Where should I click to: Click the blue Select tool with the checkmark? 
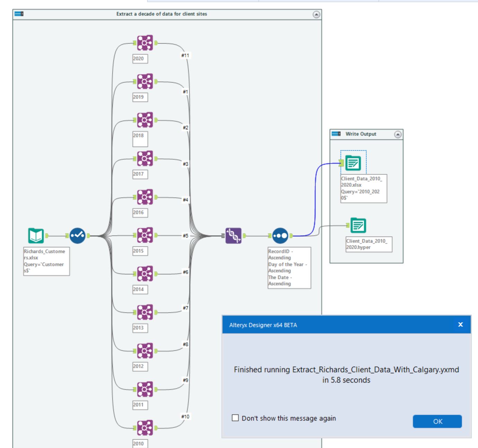point(77,236)
